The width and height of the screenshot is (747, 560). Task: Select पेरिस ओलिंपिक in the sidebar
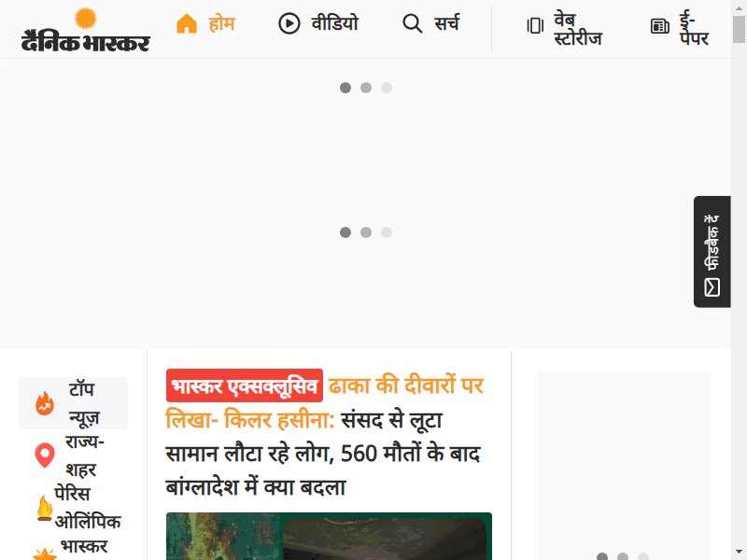(x=88, y=508)
